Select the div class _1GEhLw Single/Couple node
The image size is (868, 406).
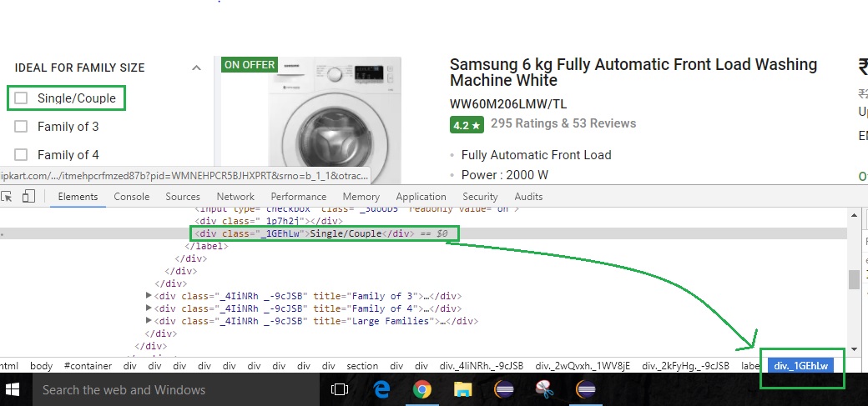pyautogui.click(x=320, y=233)
